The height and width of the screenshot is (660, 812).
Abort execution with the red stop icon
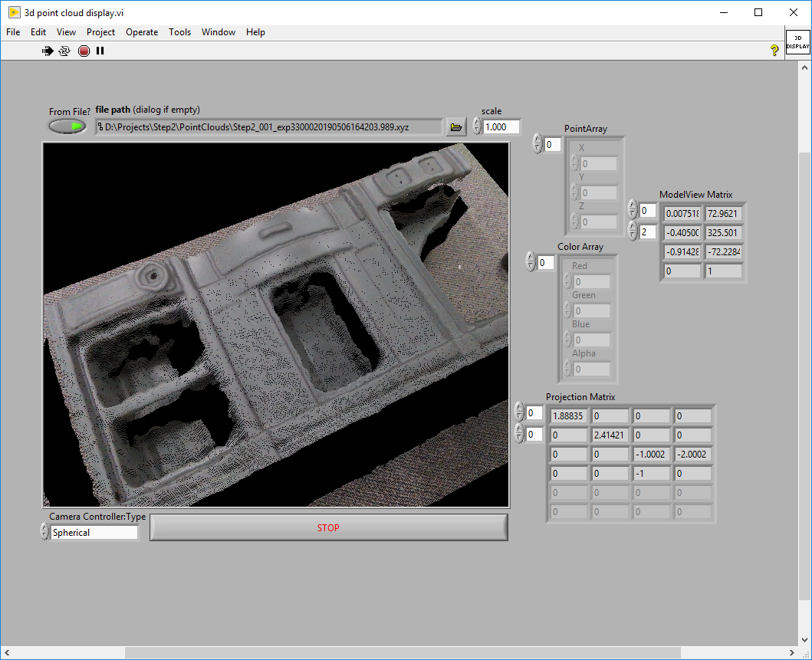point(84,51)
